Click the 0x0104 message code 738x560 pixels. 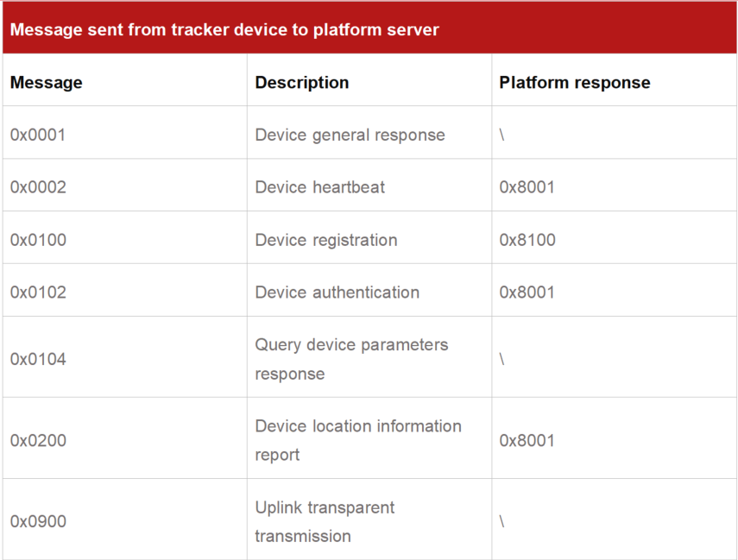click(38, 359)
